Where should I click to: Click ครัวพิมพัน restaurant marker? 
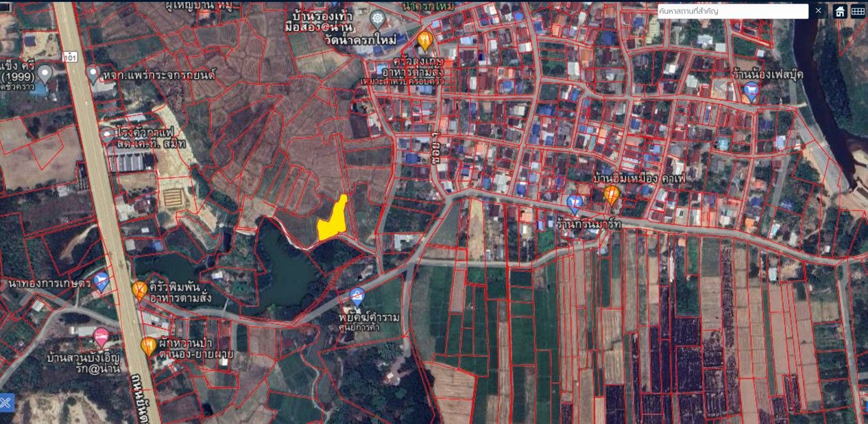click(139, 291)
